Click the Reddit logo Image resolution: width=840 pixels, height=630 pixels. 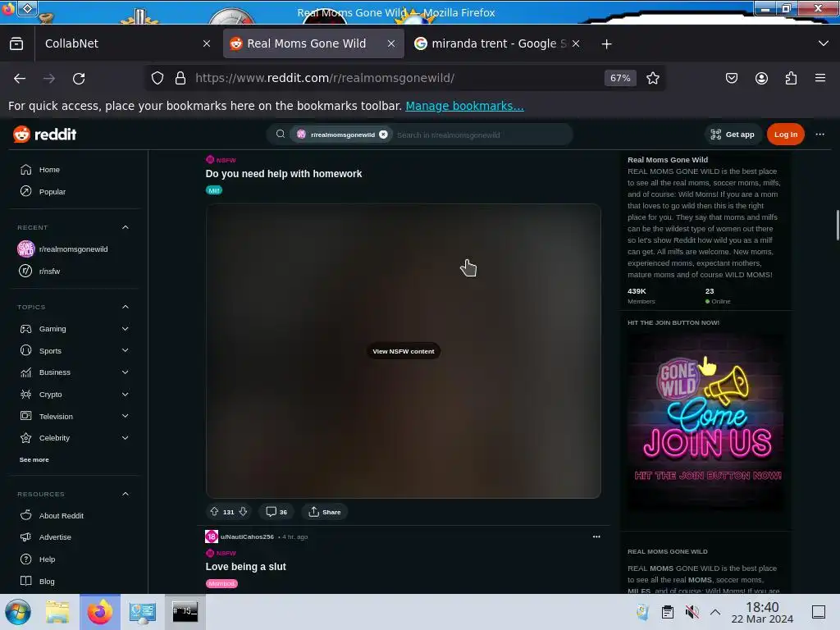click(45, 135)
